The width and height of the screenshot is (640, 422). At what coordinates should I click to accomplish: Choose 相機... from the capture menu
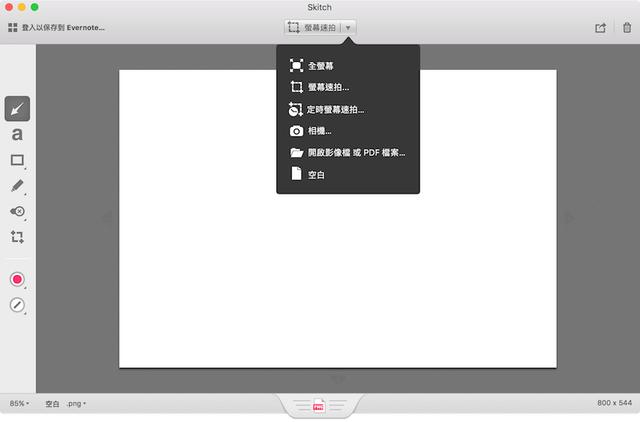[348, 131]
